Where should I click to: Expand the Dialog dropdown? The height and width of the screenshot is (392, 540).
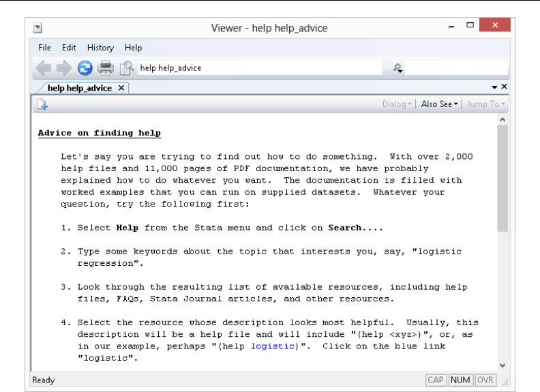[x=397, y=104]
